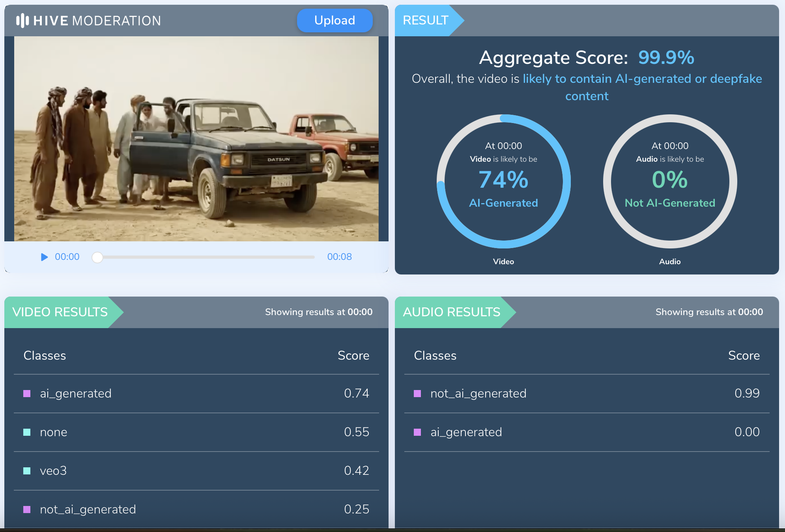
Task: Click the 00:08 duration label
Action: 339,257
